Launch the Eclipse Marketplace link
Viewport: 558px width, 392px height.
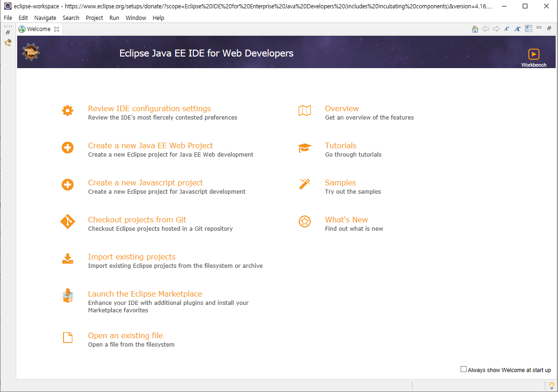coord(145,294)
